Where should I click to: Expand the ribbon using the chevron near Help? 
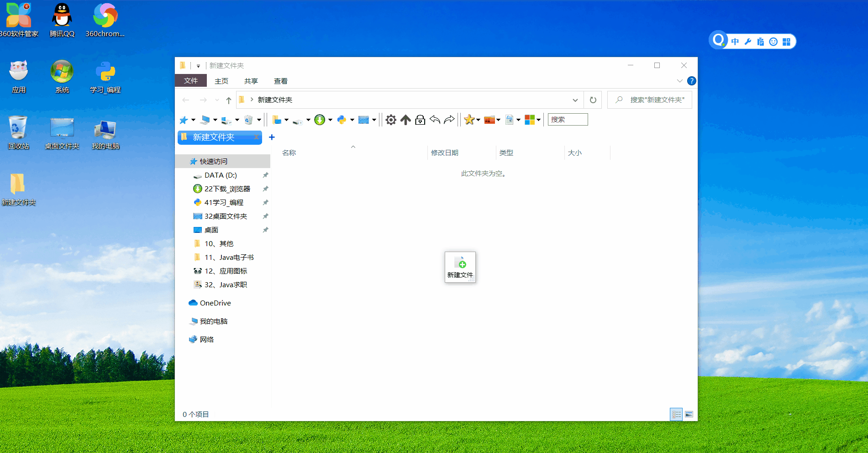pyautogui.click(x=680, y=81)
